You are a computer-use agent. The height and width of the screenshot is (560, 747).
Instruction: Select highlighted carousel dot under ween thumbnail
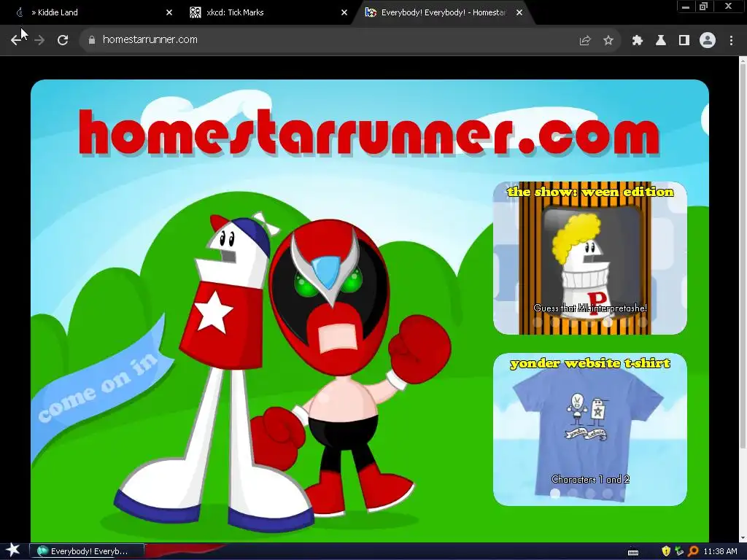coord(608,322)
